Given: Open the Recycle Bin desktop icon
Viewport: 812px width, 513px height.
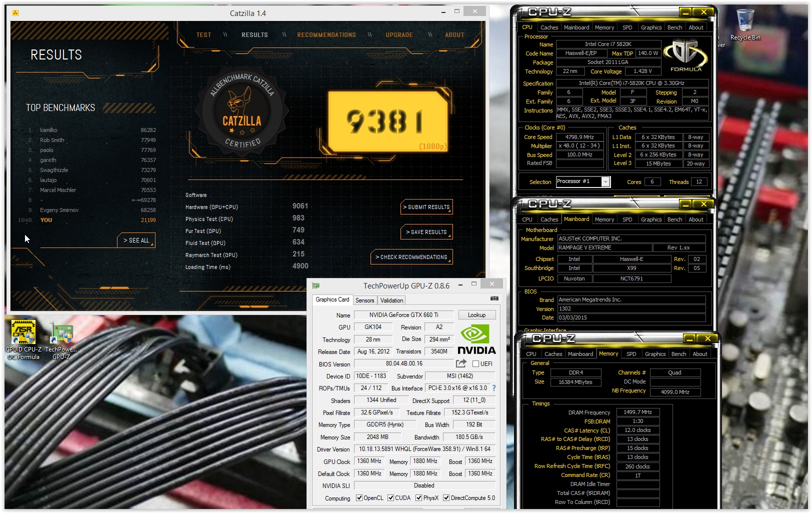Looking at the screenshot, I should 745,25.
